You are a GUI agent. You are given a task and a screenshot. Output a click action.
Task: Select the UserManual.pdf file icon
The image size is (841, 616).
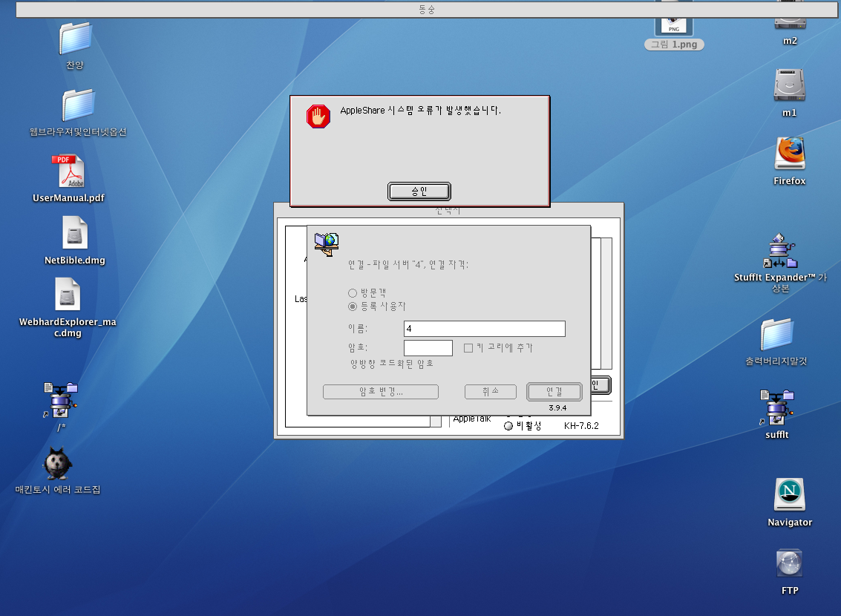[x=68, y=172]
